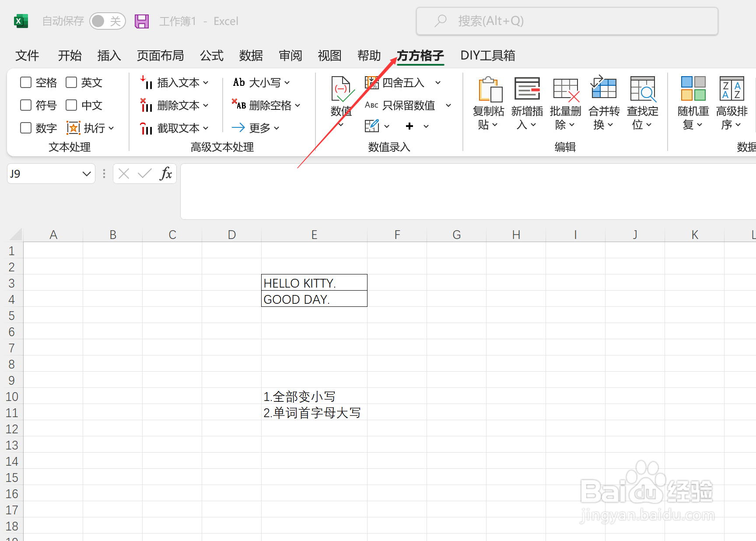
Task: Click the 删除文本 icon
Action: point(146,105)
